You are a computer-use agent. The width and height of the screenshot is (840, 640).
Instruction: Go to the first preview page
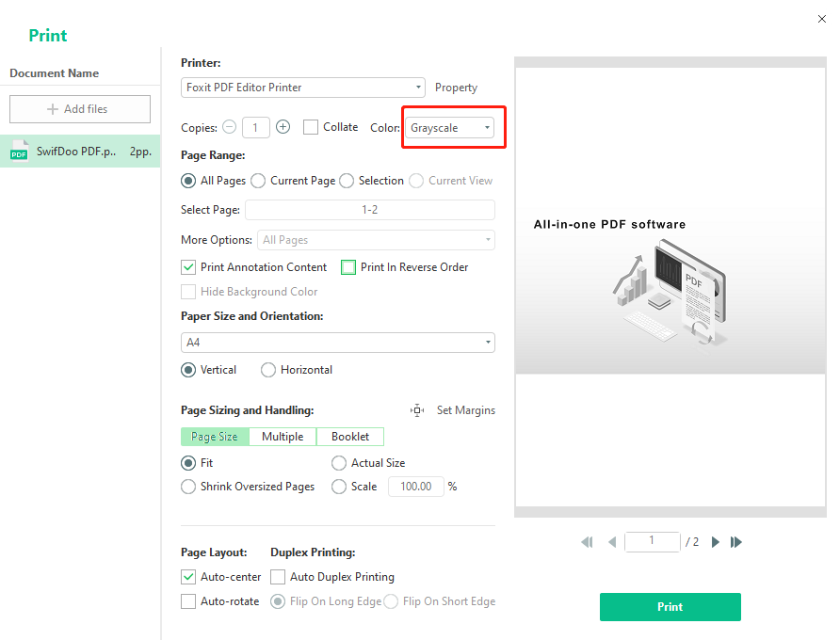click(x=587, y=542)
